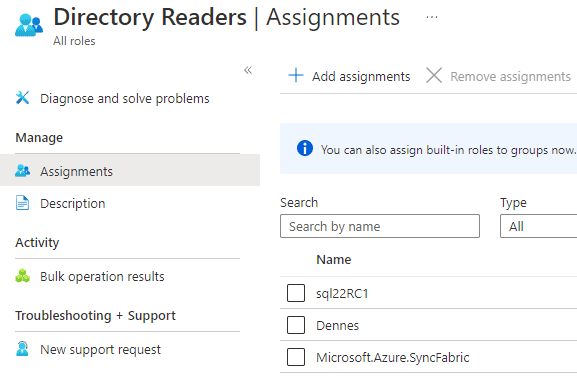
Task: Click the Diagnose and solve problems wrench icon
Action: click(x=22, y=98)
